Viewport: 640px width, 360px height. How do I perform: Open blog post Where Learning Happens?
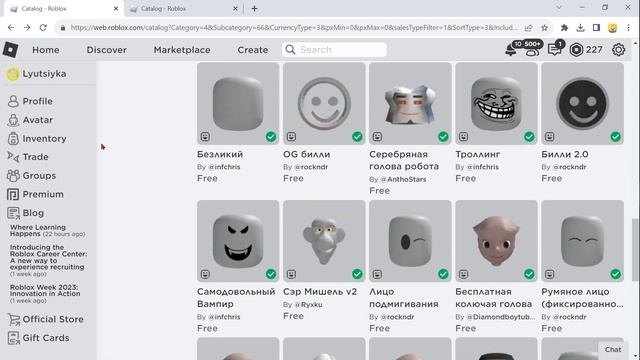click(47, 231)
